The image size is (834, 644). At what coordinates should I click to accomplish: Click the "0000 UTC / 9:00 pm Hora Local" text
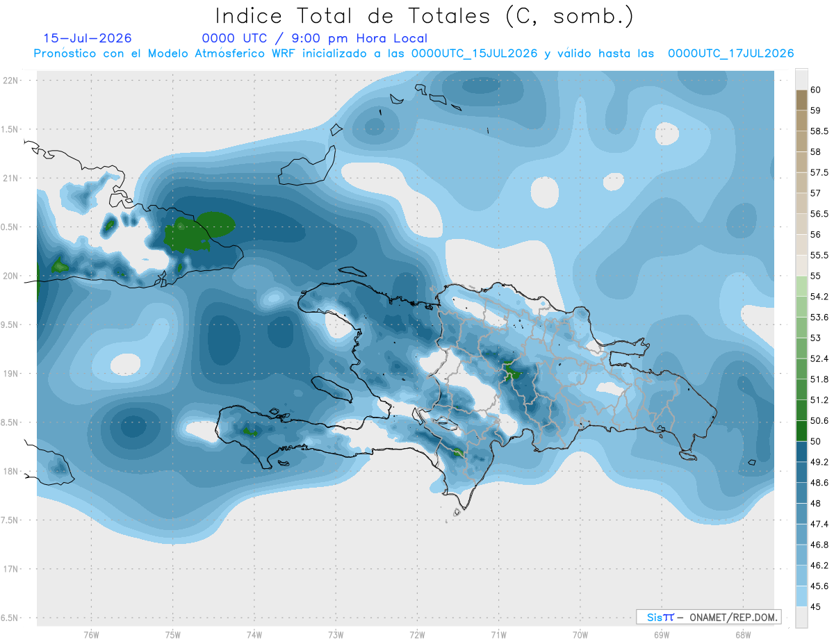[315, 38]
